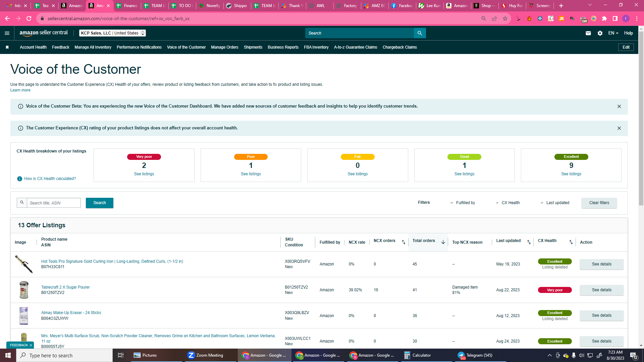The width and height of the screenshot is (644, 362).
Task: See details for Almay Make-Up Eraser
Action: click(602, 315)
